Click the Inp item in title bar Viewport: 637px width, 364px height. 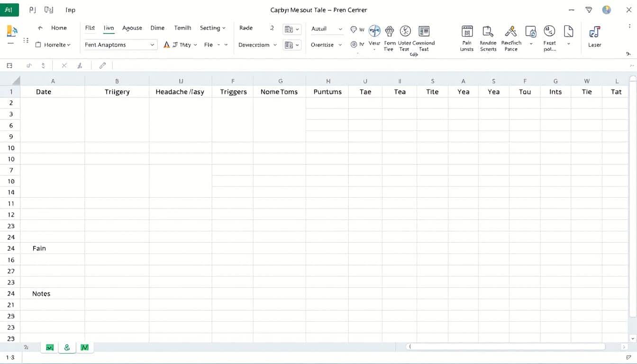pyautogui.click(x=70, y=9)
